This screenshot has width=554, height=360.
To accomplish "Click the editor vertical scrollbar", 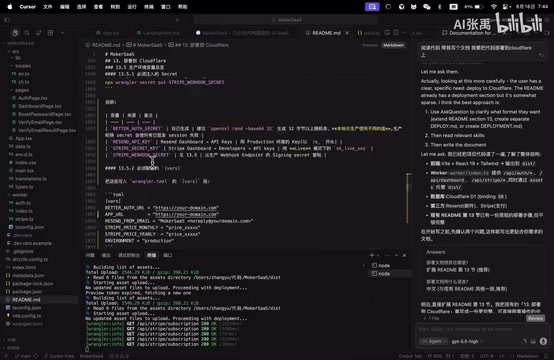I will (409, 198).
